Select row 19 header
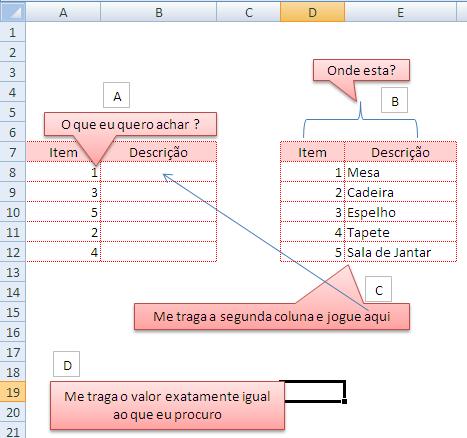Screen dimensions: 467x438 [x=13, y=392]
